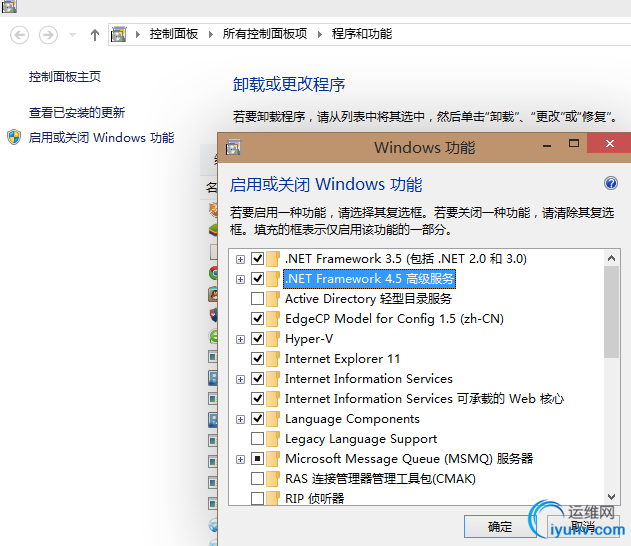This screenshot has height=546, width=631.
Task: Click folder icon of Active Directory 轻型目录服务
Action: [273, 299]
